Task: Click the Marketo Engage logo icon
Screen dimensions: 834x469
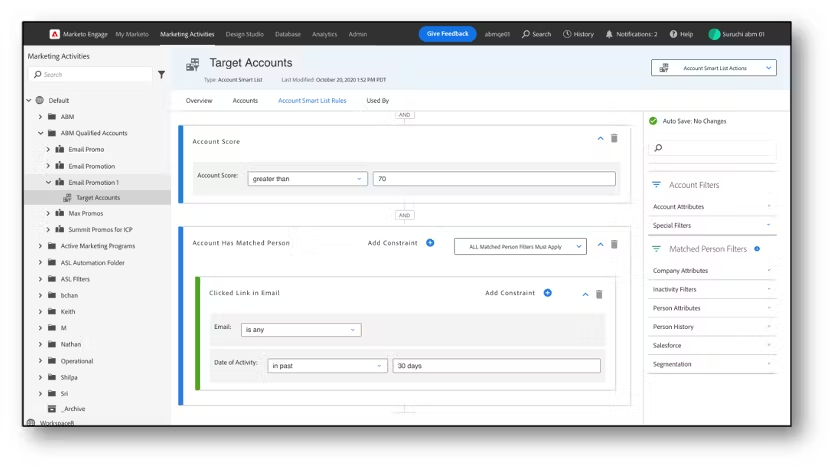Action: click(54, 34)
